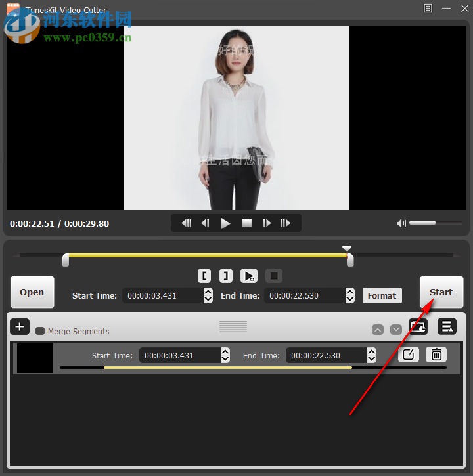473x476 pixels.
Task: Decrease segment row End Time
Action: coord(372,359)
